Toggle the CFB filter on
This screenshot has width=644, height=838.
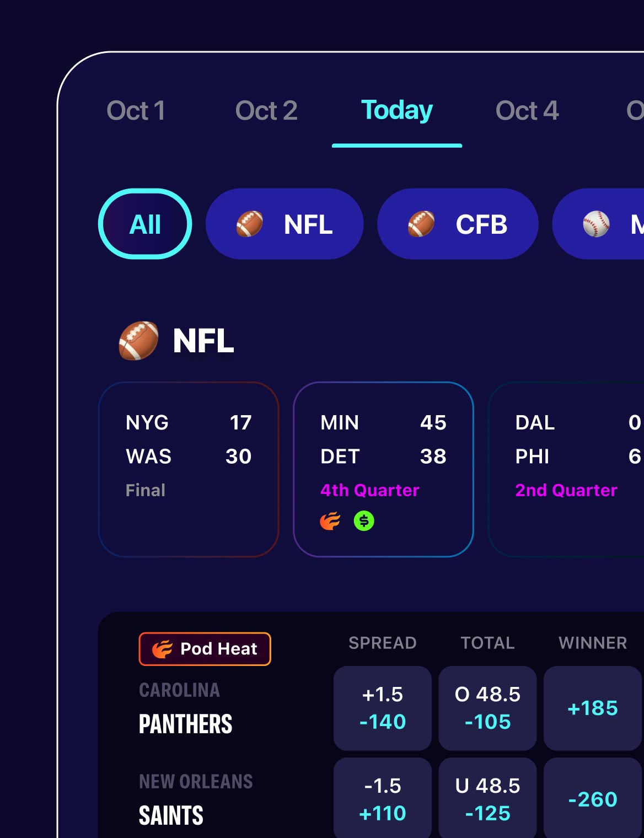pos(458,224)
